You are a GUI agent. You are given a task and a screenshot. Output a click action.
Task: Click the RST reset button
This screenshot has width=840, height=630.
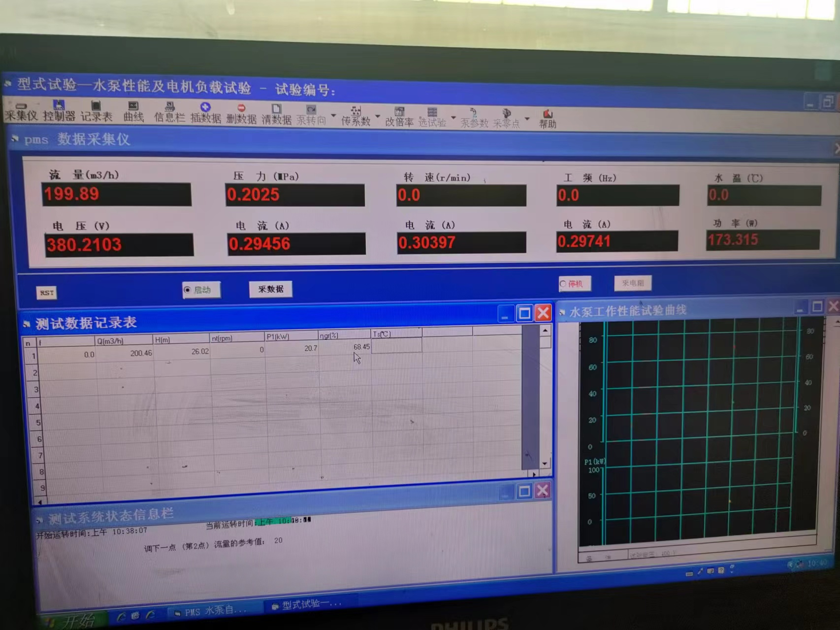[x=47, y=293]
